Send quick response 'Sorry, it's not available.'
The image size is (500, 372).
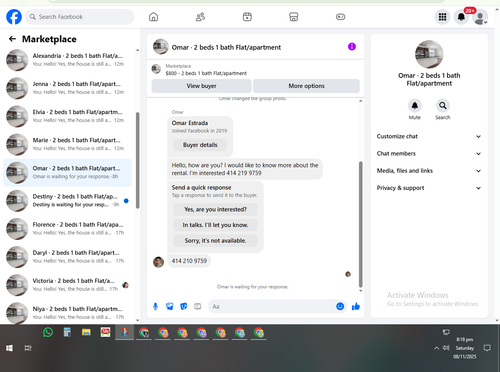[215, 241]
